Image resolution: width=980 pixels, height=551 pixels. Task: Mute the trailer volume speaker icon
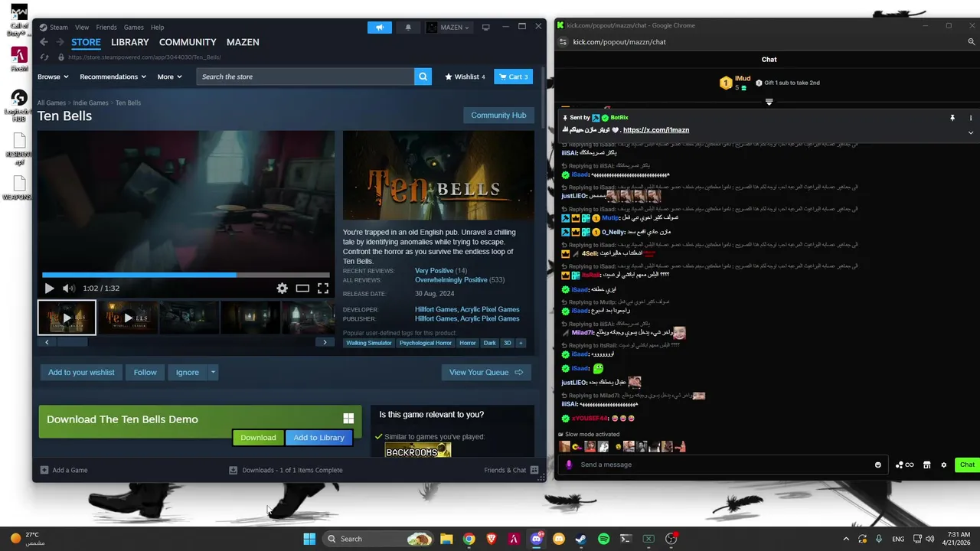pyautogui.click(x=68, y=289)
